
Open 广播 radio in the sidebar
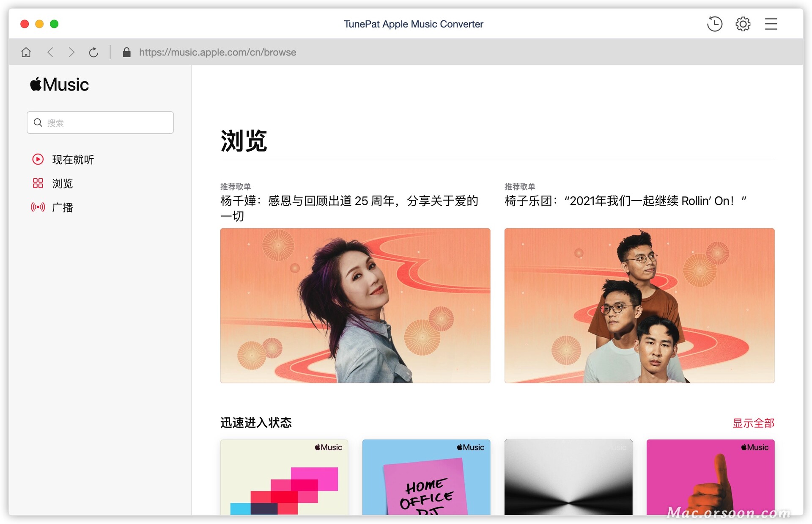[x=62, y=207]
